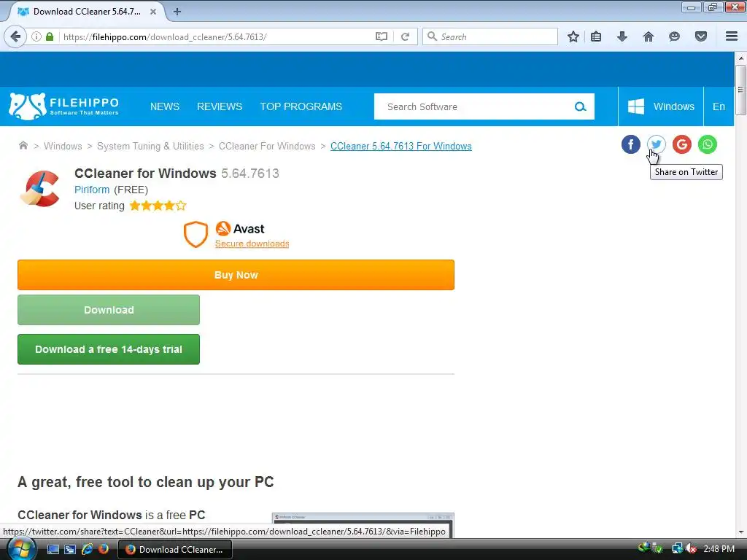Click the Avast shield icon
This screenshot has height=560, width=747.
click(196, 234)
